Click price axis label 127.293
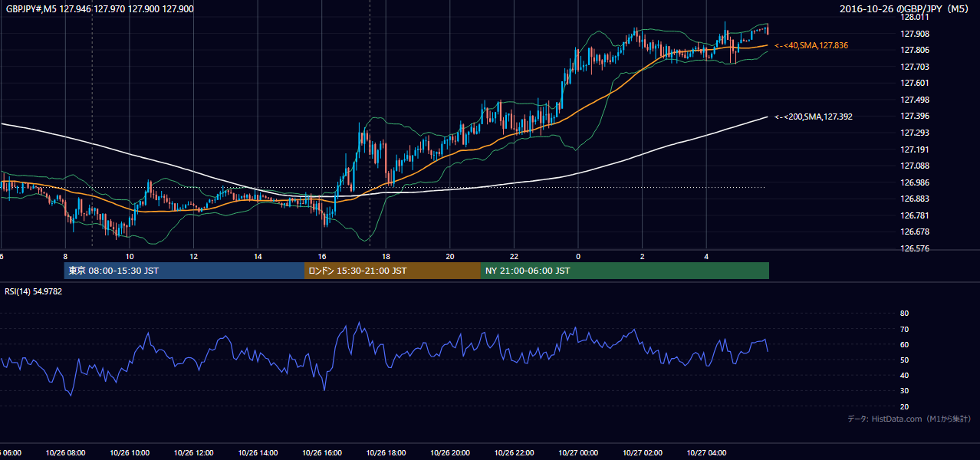This screenshot has height=460, width=980. pos(916,133)
